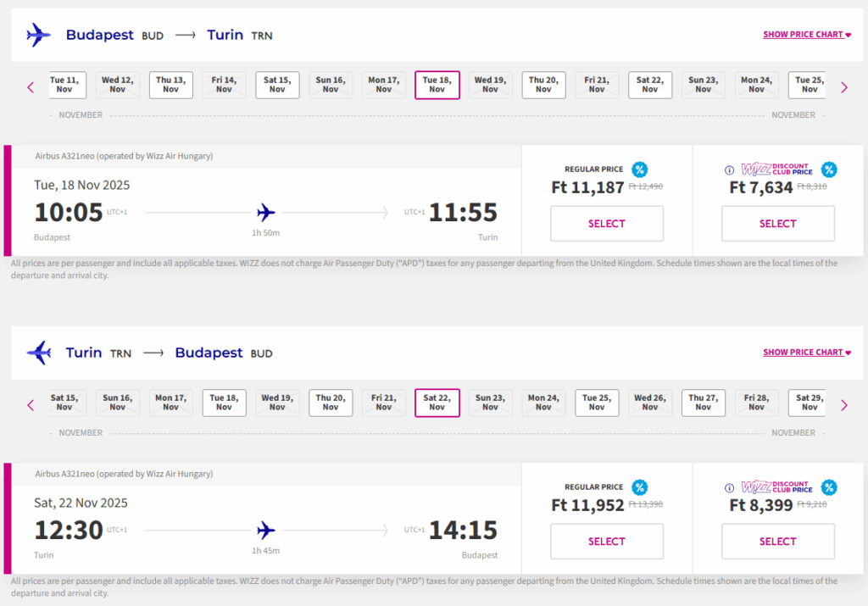Click the outbound regular price discount badge
This screenshot has width=868, height=606.
640,170
